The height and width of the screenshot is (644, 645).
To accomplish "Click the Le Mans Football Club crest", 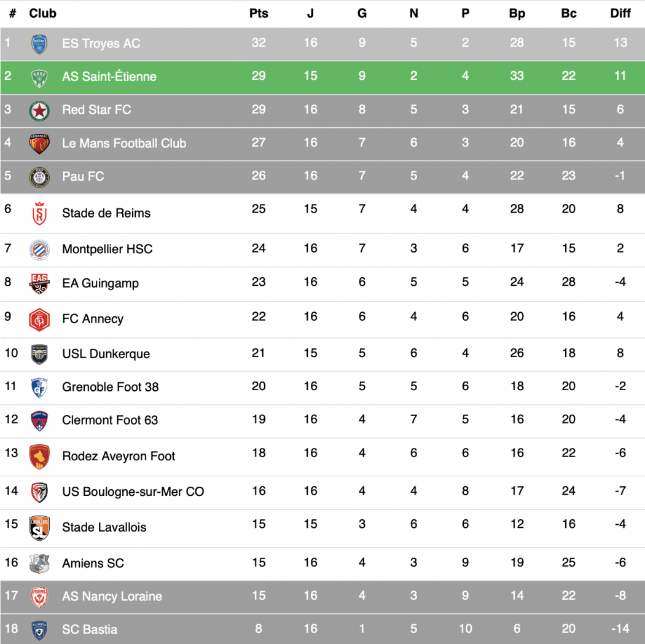I will [39, 143].
